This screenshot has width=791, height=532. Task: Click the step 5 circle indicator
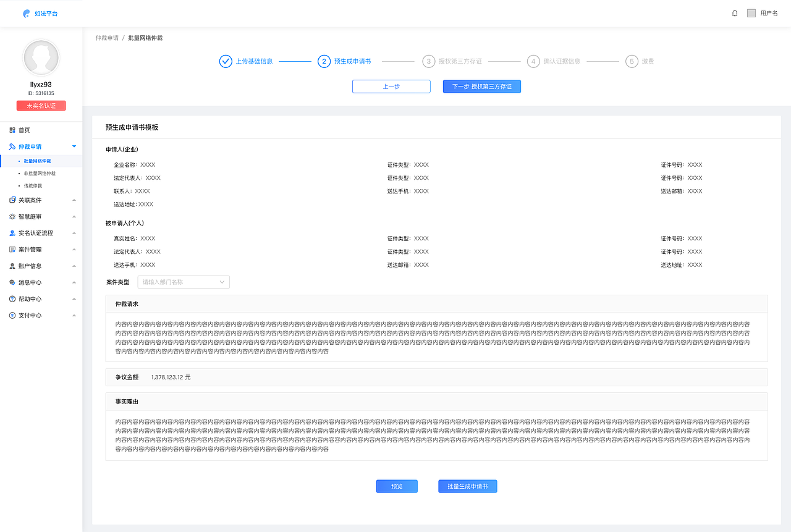[632, 61]
